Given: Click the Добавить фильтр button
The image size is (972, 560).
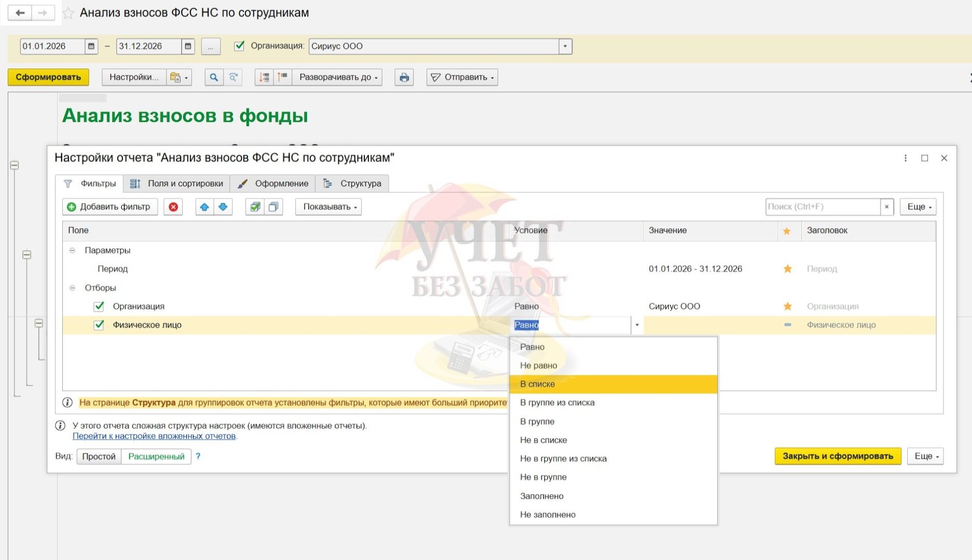Looking at the screenshot, I should (110, 207).
